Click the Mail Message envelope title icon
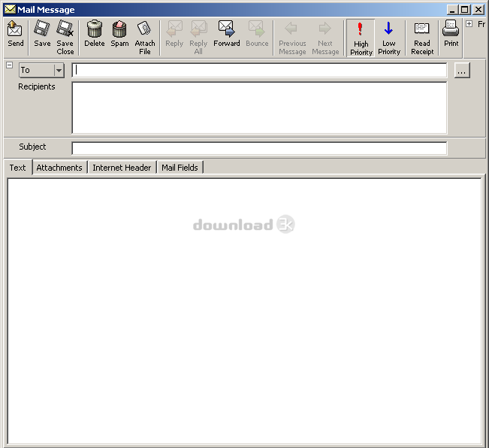The image size is (489, 448). [x=10, y=9]
